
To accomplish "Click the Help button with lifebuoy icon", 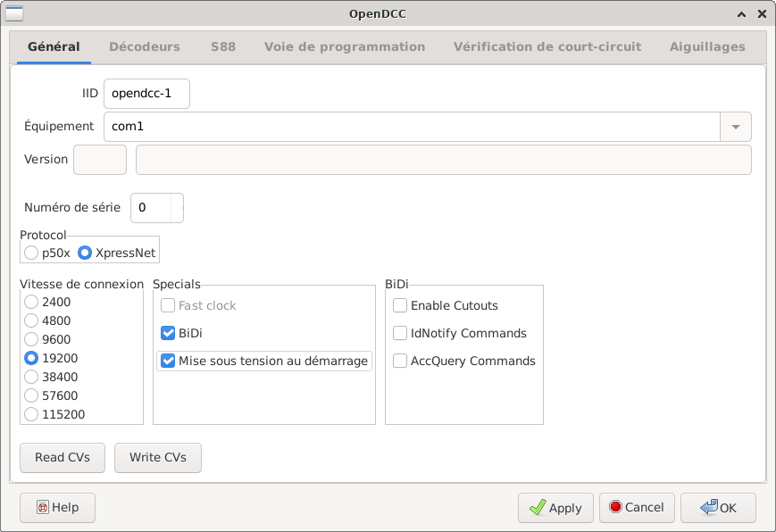I will [57, 507].
